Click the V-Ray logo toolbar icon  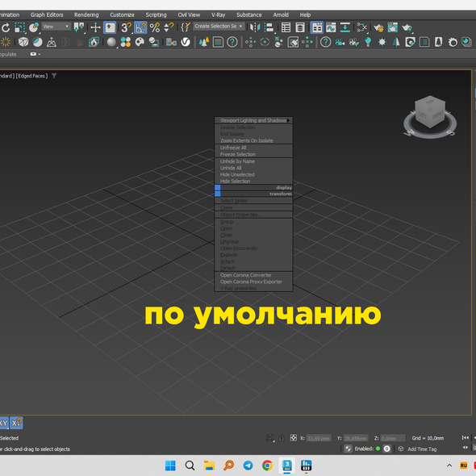(186, 42)
